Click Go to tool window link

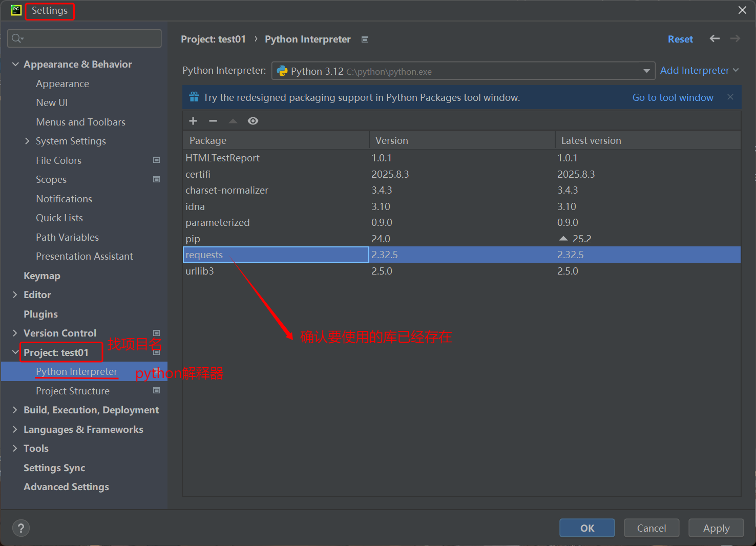[673, 97]
